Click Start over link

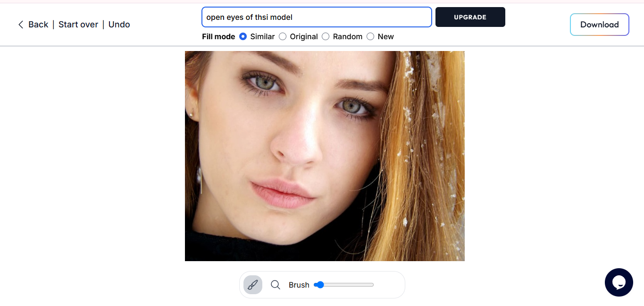tap(78, 25)
